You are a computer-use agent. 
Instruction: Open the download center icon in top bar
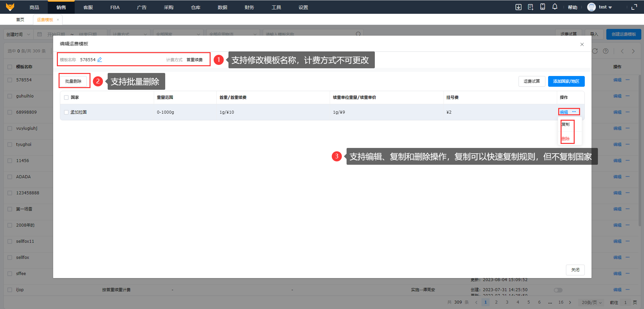(518, 7)
